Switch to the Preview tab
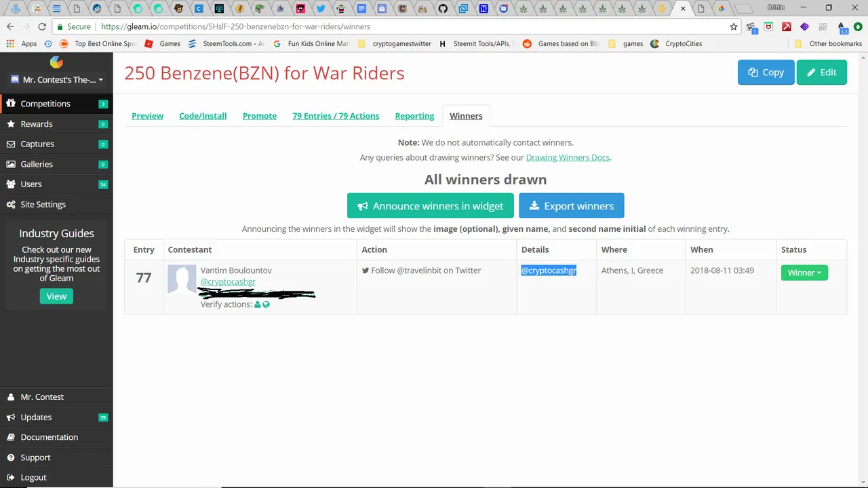The width and height of the screenshot is (868, 488). point(147,116)
